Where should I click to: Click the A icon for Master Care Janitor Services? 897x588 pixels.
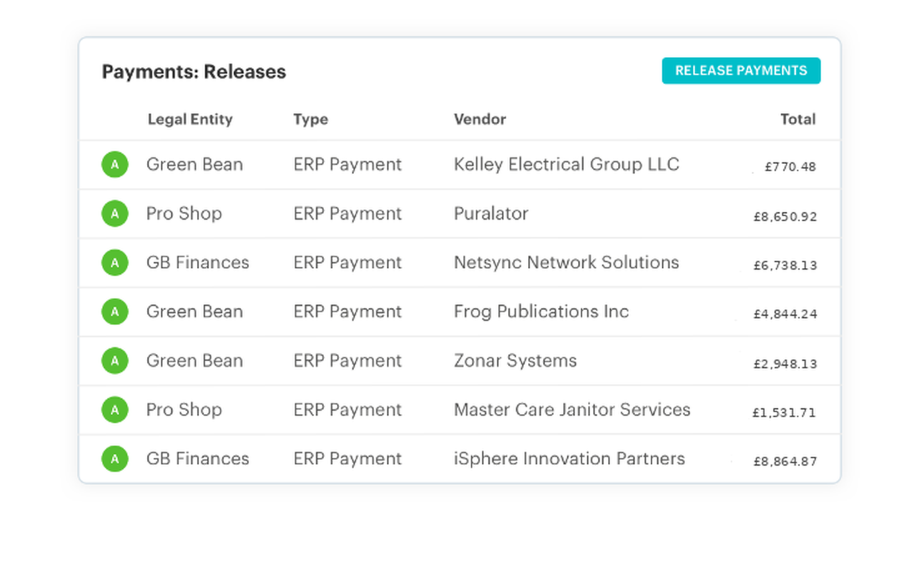[x=115, y=410]
